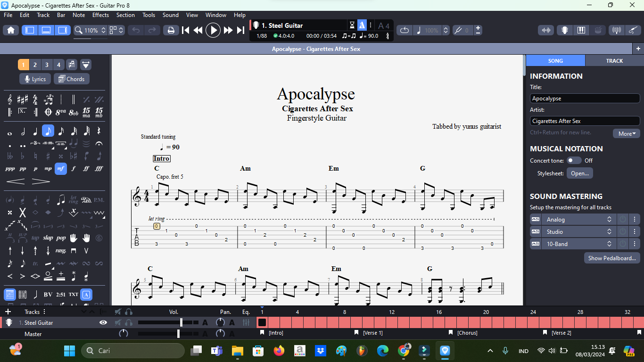Open the 10-Band equalizer dropdown
The height and width of the screenshot is (362, 644).
578,244
